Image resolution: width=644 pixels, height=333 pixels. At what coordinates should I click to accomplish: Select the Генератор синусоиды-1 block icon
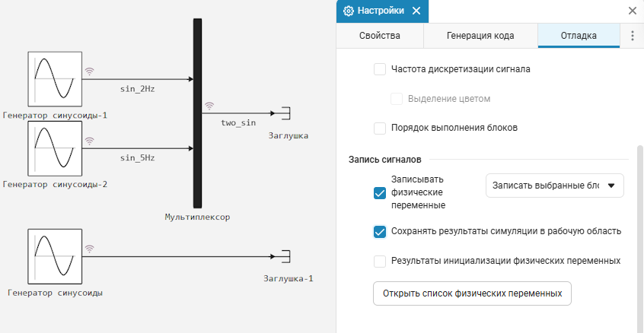(55, 79)
